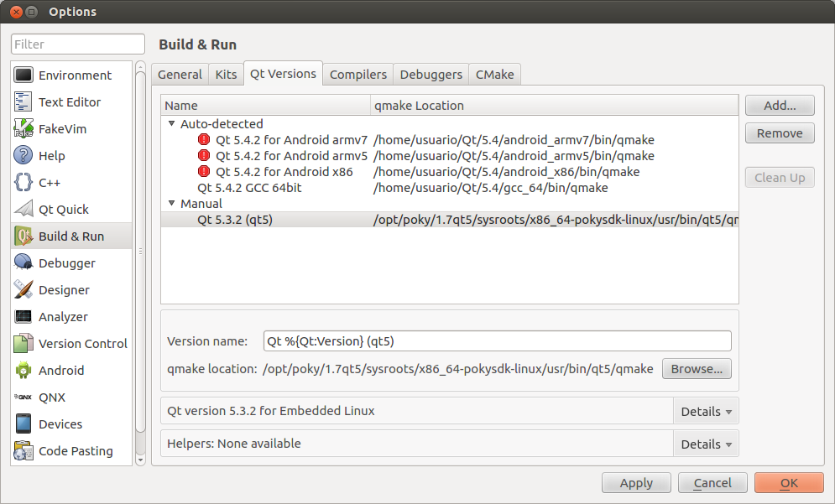Viewport: 835px width, 504px height.
Task: Collapse the Manual tree group
Action: point(171,204)
